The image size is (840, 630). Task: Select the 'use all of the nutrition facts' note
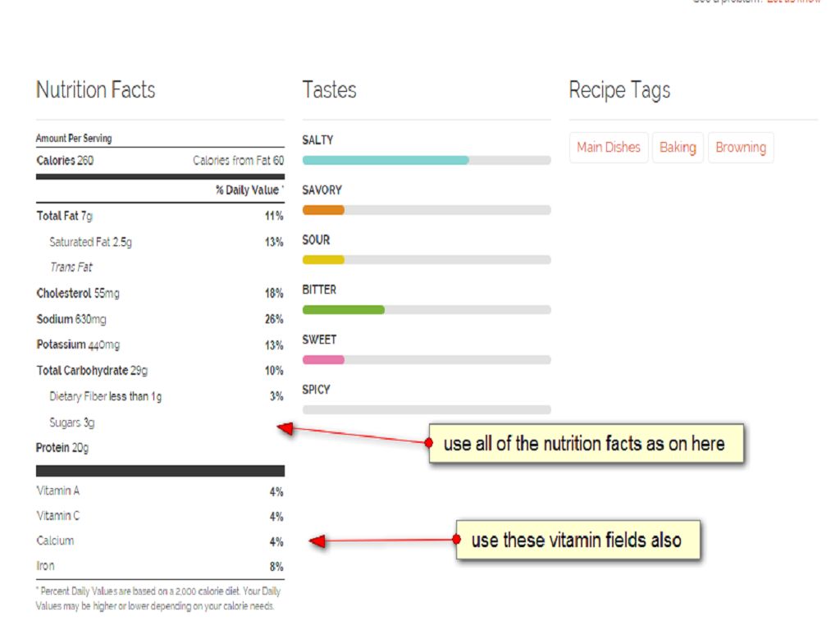(x=586, y=444)
